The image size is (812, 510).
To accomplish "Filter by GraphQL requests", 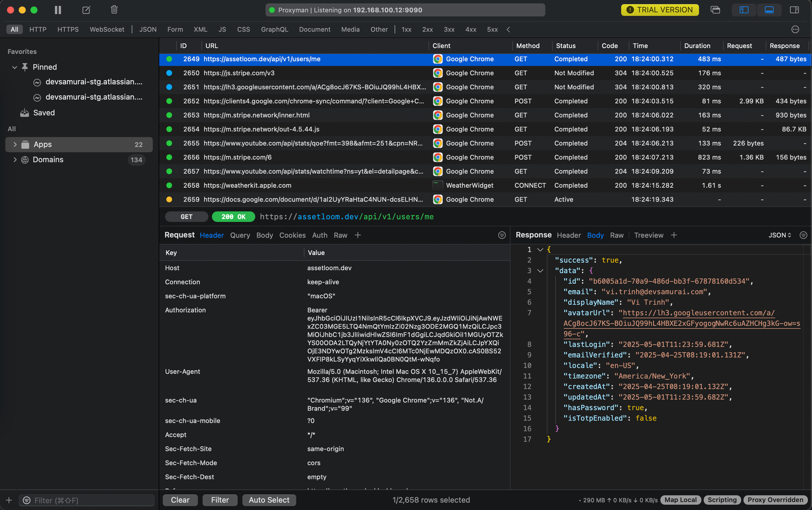I will point(274,29).
